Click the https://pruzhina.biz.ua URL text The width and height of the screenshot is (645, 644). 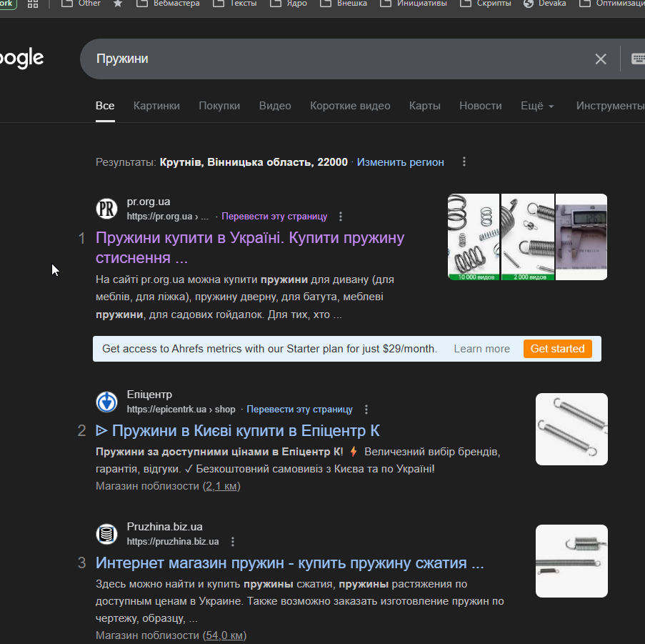pos(173,542)
